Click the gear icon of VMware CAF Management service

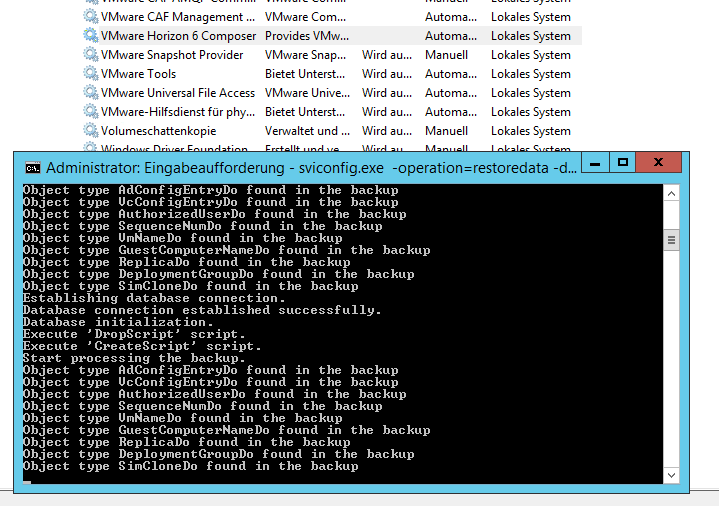[x=90, y=17]
